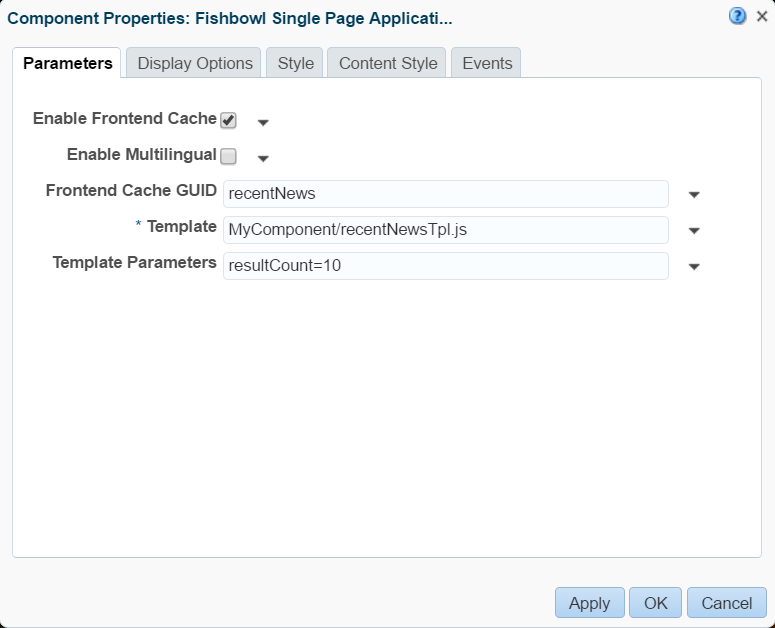The width and height of the screenshot is (775, 628).
Task: Uncheck Enable Frontend Cache checkbox
Action: [x=228, y=120]
